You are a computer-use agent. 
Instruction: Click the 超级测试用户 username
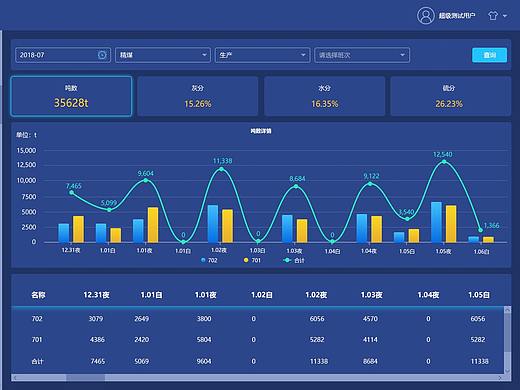[x=457, y=16]
